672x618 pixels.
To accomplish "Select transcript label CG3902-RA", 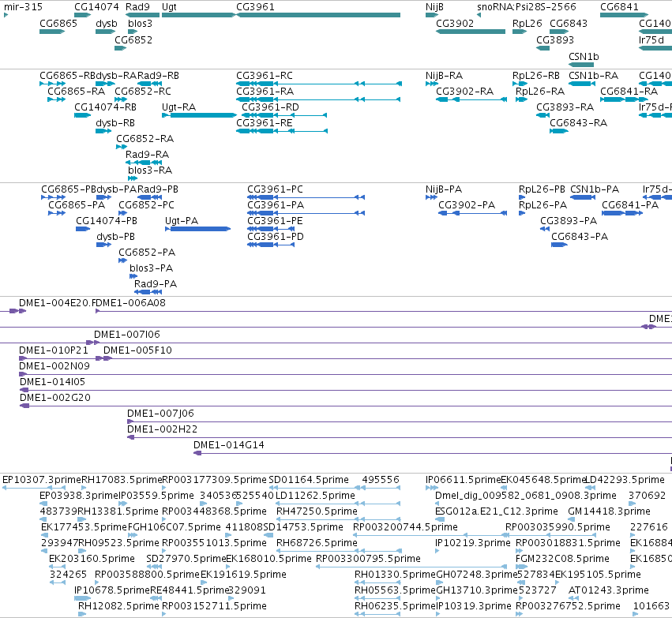I will point(464,92).
